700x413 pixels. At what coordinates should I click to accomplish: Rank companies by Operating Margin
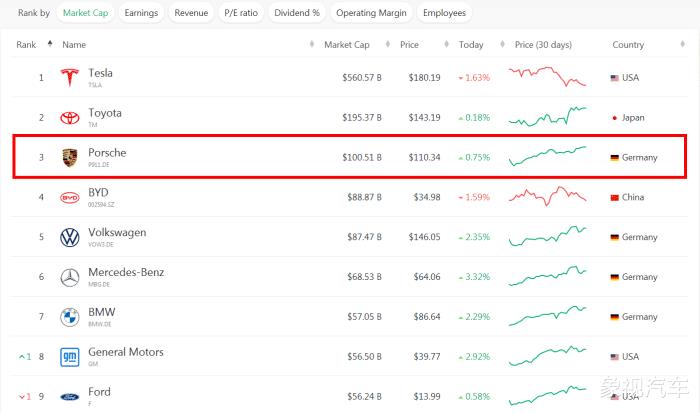[371, 13]
